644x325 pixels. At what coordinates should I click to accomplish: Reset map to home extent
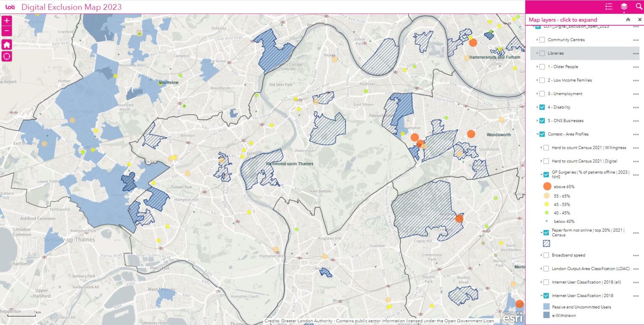coord(7,44)
